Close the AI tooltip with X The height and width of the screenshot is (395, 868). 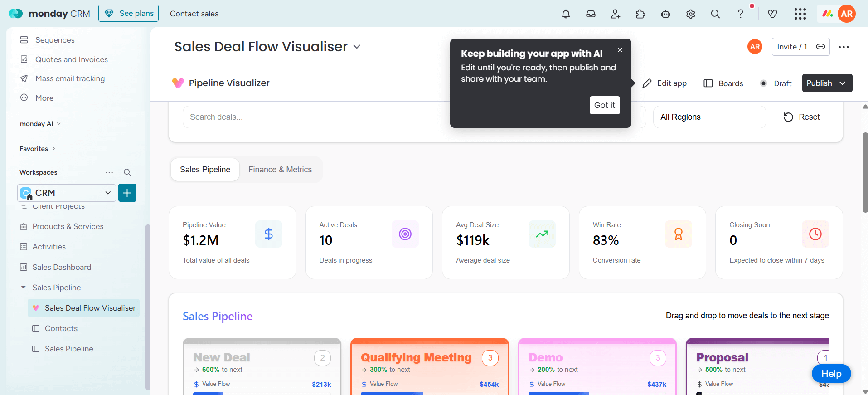[x=620, y=50]
